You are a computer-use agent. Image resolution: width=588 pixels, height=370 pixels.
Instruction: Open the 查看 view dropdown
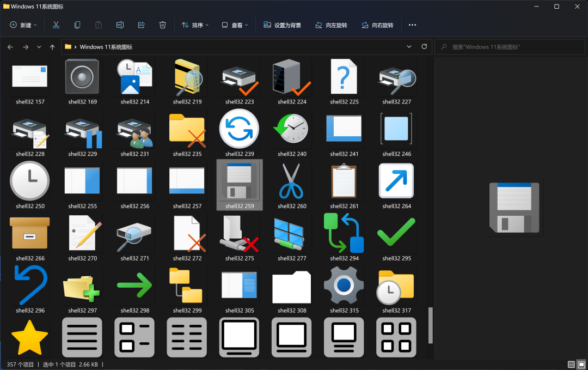tap(235, 25)
